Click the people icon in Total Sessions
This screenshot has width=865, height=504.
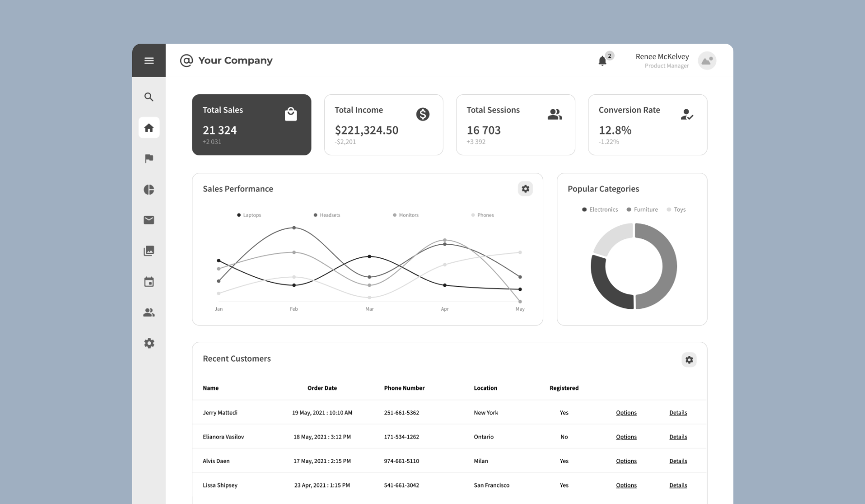pos(554,114)
